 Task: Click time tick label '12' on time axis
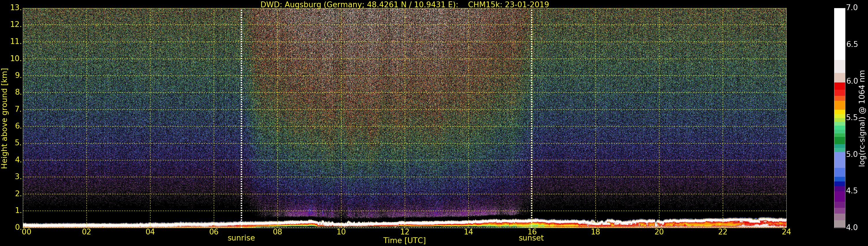point(405,232)
